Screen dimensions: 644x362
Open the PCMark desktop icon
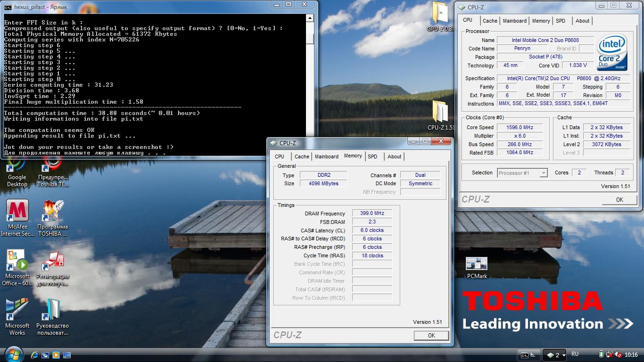pos(477,268)
